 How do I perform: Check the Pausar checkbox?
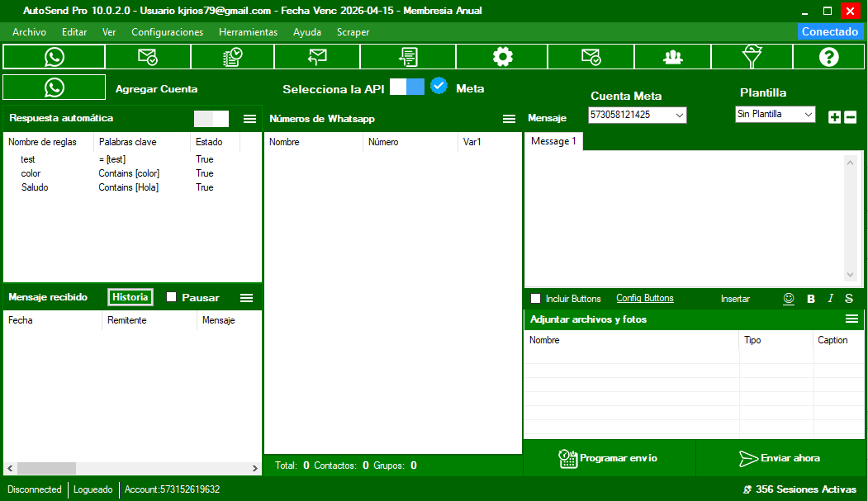coord(172,297)
